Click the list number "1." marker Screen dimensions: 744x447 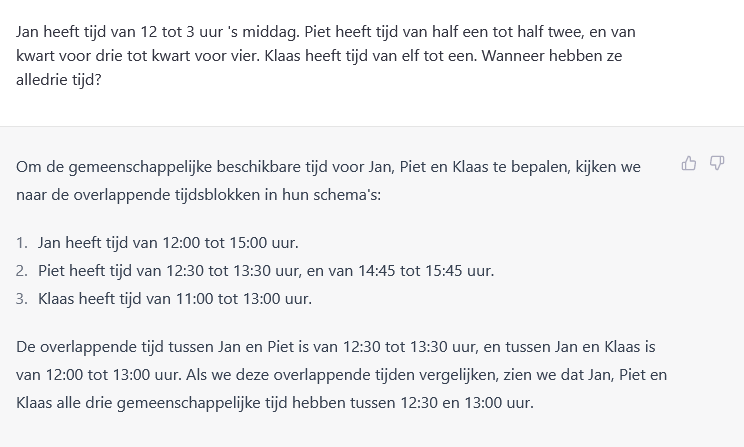(x=22, y=242)
